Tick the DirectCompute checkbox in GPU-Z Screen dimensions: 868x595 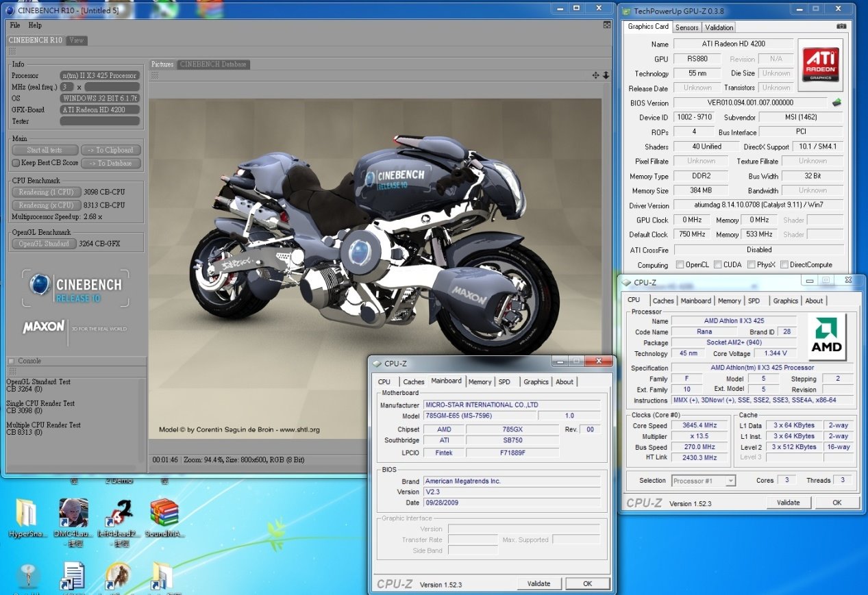784,264
